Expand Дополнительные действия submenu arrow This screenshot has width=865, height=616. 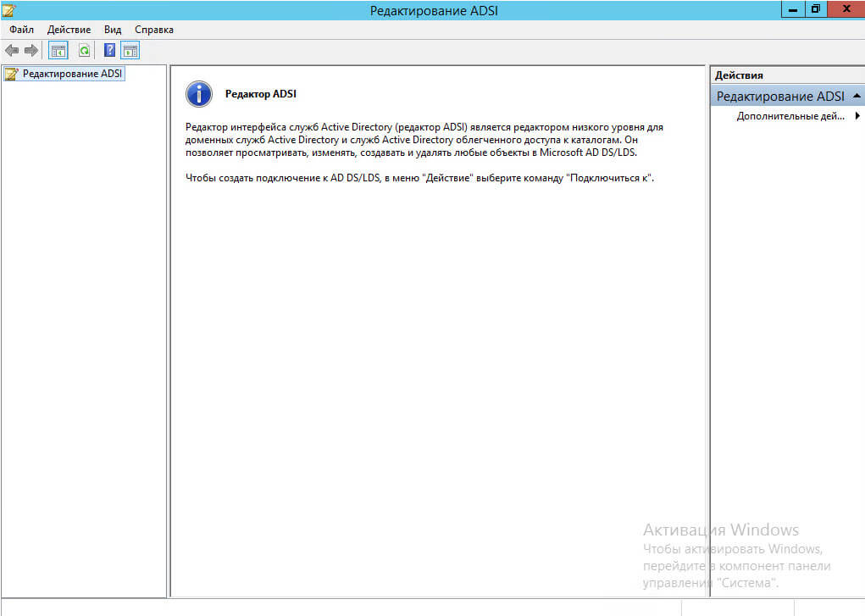857,116
